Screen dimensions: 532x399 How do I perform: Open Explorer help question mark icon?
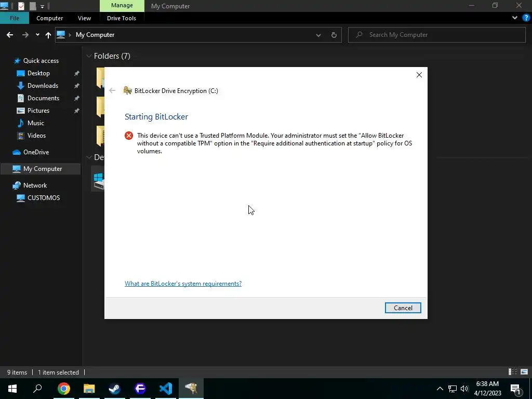(526, 18)
